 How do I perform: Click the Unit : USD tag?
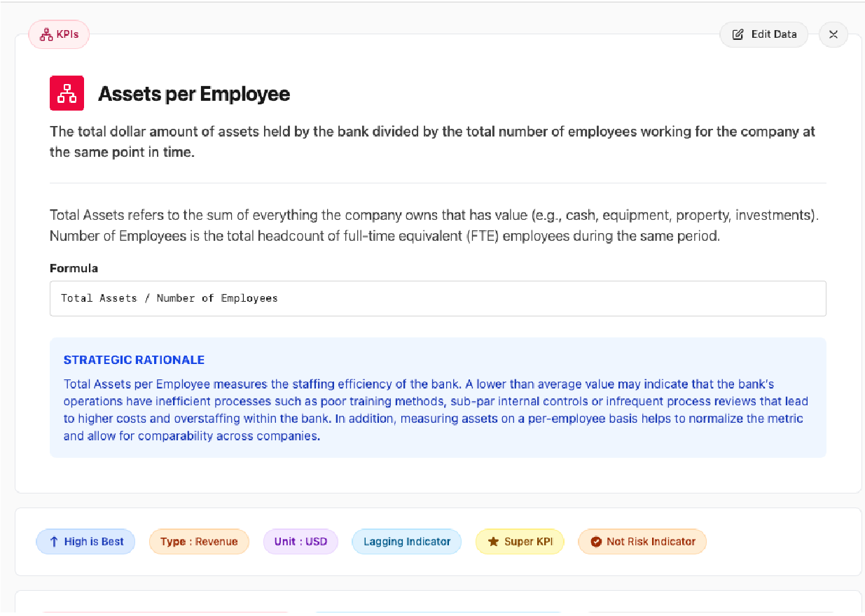pos(300,542)
